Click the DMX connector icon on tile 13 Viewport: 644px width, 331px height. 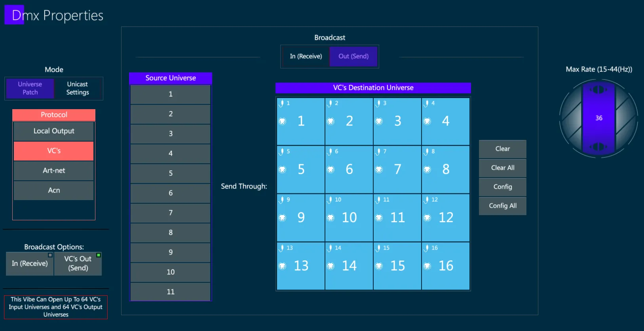282,266
